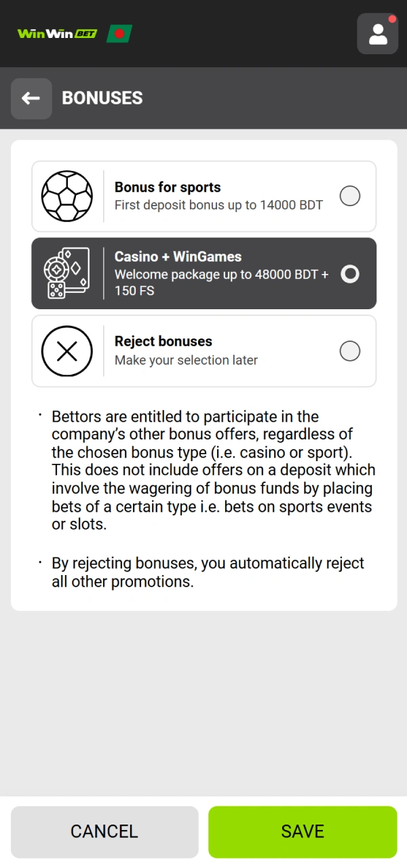Select the Reject bonuses radio button

click(350, 351)
